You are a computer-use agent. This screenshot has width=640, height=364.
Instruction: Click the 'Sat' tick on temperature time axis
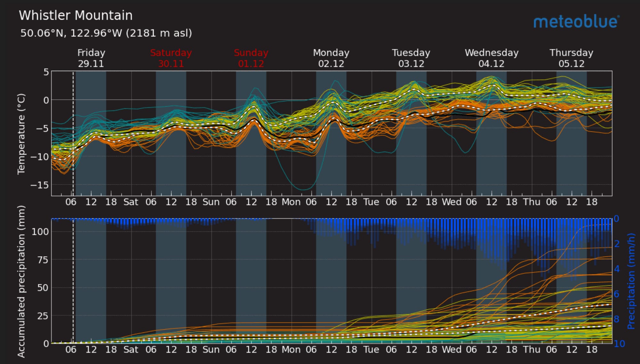(131, 202)
